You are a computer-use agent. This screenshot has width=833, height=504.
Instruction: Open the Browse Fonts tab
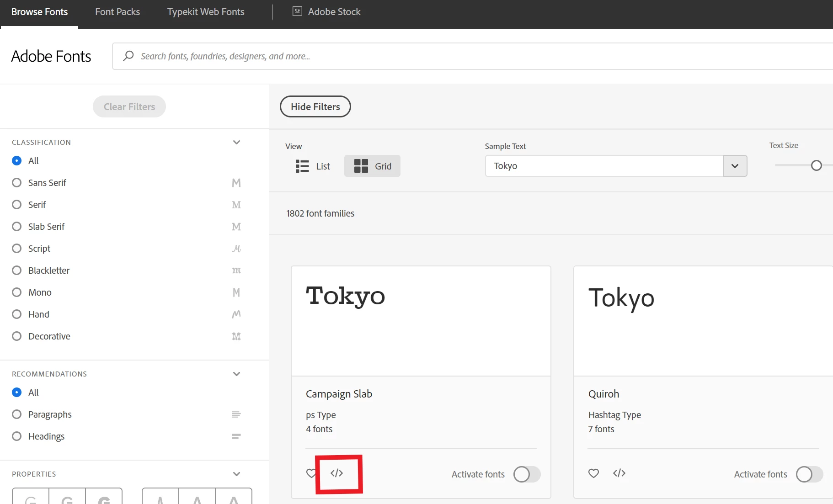pyautogui.click(x=39, y=12)
